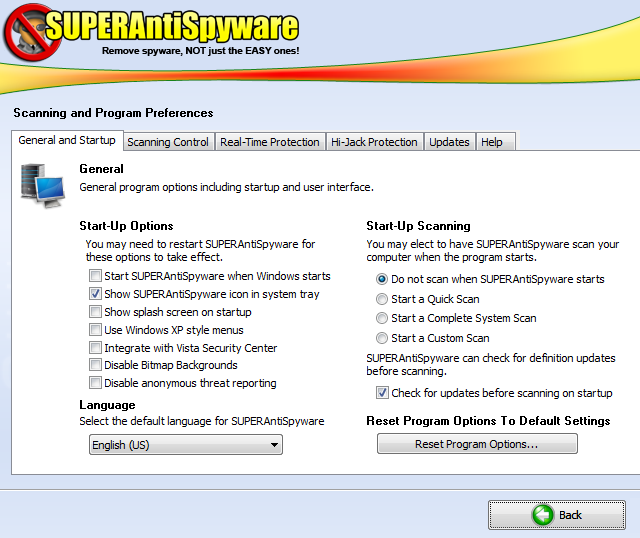Image resolution: width=640 pixels, height=538 pixels.
Task: Enable Use Windows XP style menus
Action: point(95,330)
